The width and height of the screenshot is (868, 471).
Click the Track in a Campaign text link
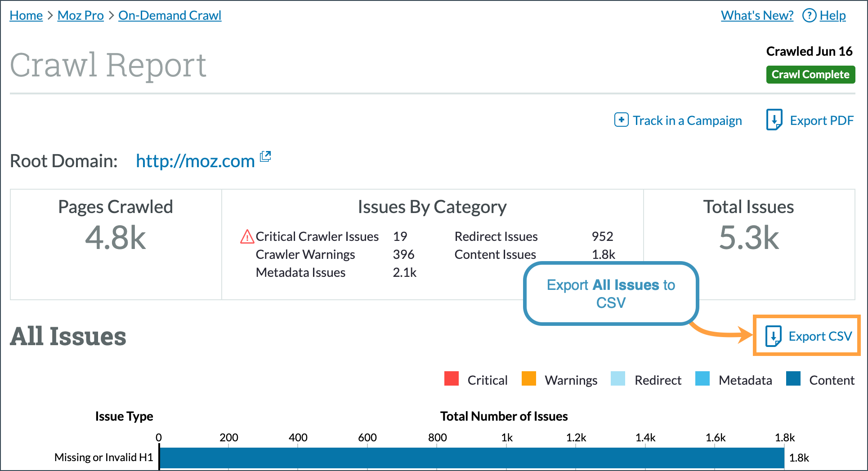click(687, 120)
